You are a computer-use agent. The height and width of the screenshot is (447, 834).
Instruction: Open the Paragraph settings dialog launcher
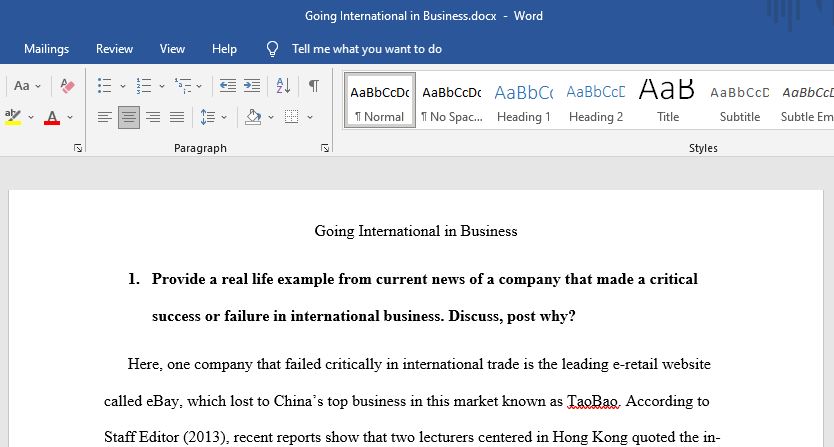(325, 148)
